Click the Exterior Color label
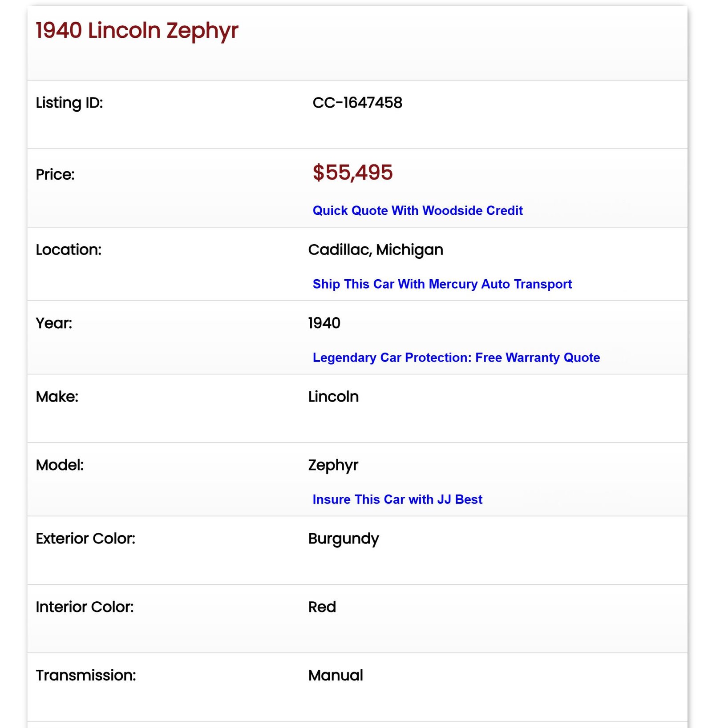 pyautogui.click(x=85, y=539)
